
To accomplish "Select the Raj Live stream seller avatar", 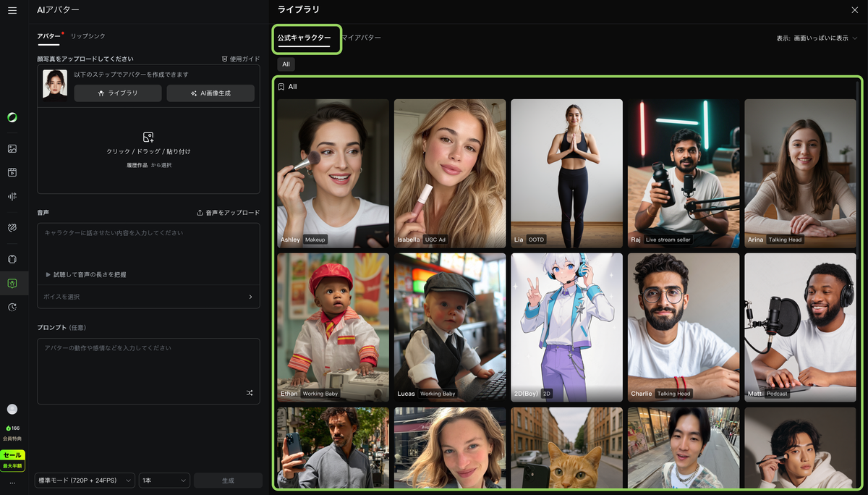I will point(684,173).
